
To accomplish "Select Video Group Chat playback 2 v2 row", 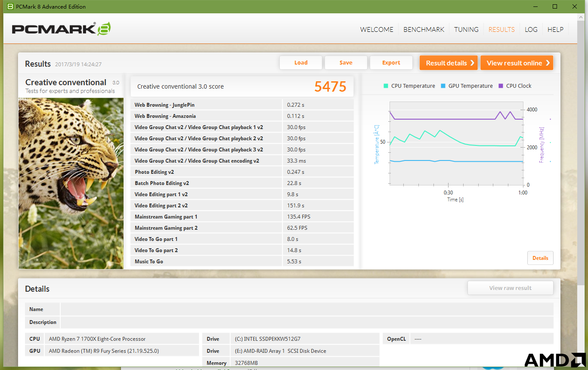I will click(242, 139).
